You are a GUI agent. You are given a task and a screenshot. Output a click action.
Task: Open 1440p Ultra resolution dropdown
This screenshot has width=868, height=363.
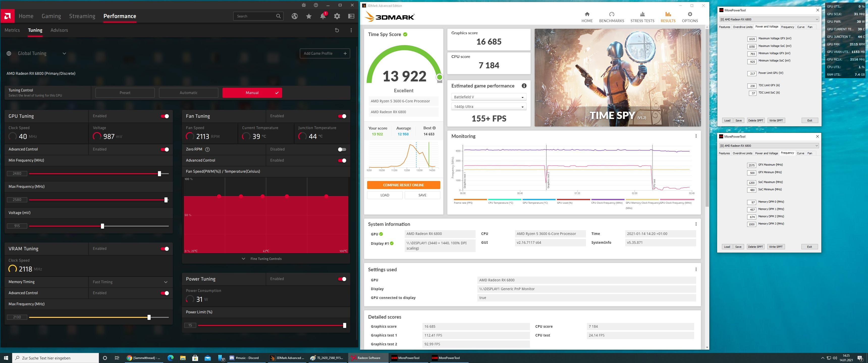489,106
